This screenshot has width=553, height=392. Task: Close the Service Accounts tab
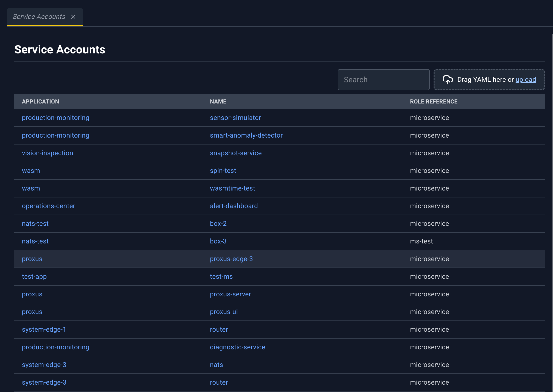[x=73, y=17]
